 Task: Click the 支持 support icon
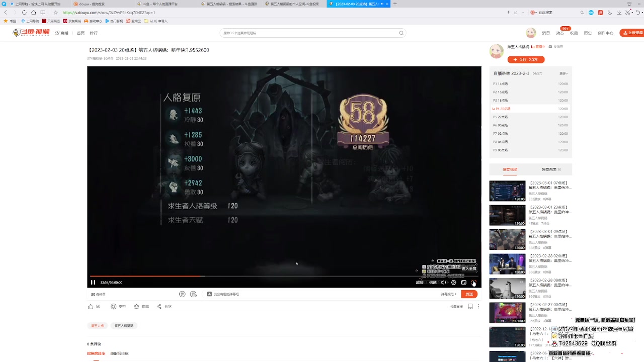pos(114,306)
